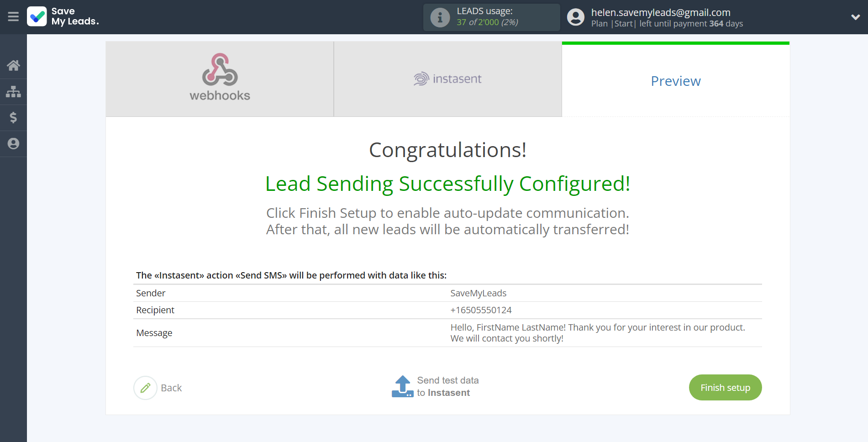Screen dimensions: 868x442
Task: Open the connections sitemap icon in sidebar
Action: click(13, 92)
